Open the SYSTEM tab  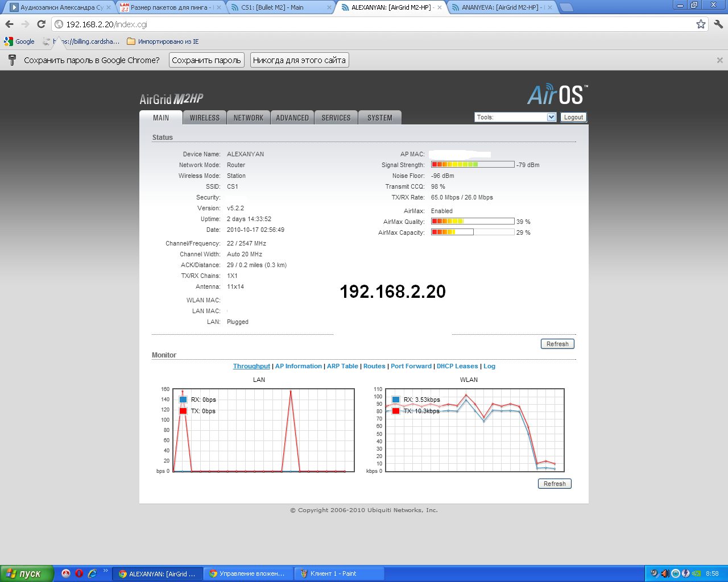coord(380,118)
